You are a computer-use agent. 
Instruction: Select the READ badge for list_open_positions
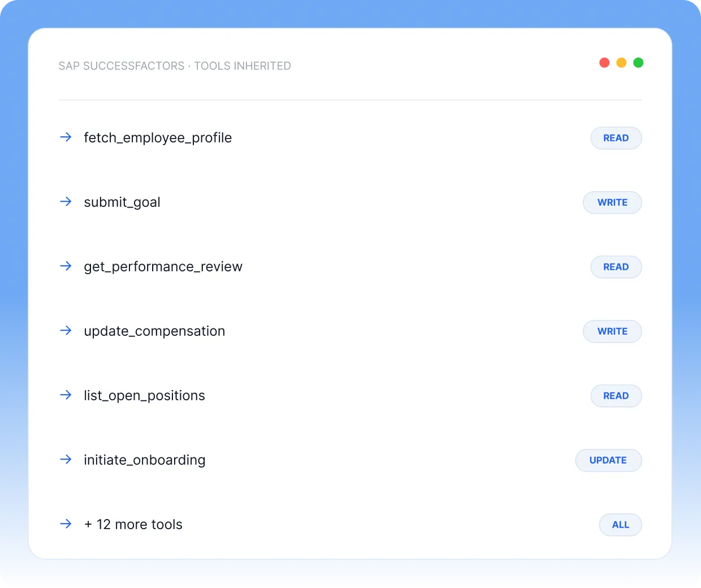(616, 396)
